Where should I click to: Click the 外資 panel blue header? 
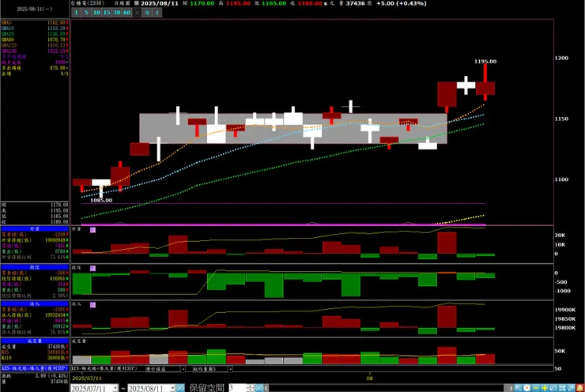pos(35,229)
